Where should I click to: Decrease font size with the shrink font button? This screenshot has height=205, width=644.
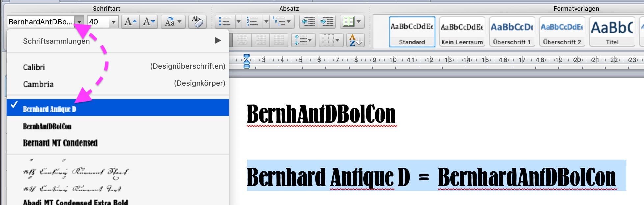(x=148, y=22)
